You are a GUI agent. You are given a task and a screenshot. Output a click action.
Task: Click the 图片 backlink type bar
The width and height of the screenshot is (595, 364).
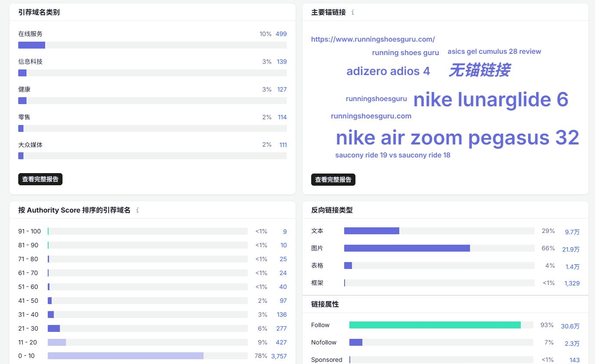click(x=439, y=248)
